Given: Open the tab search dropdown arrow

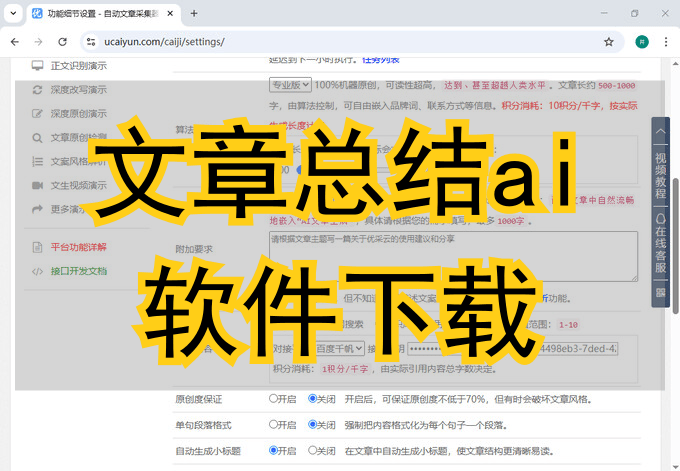Looking at the screenshot, I should (x=13, y=13).
